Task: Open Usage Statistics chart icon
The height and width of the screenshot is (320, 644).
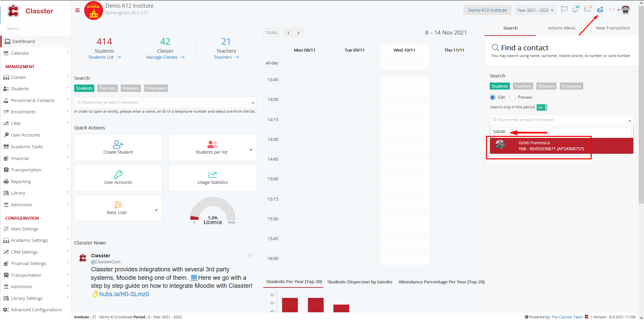Action: [x=213, y=174]
